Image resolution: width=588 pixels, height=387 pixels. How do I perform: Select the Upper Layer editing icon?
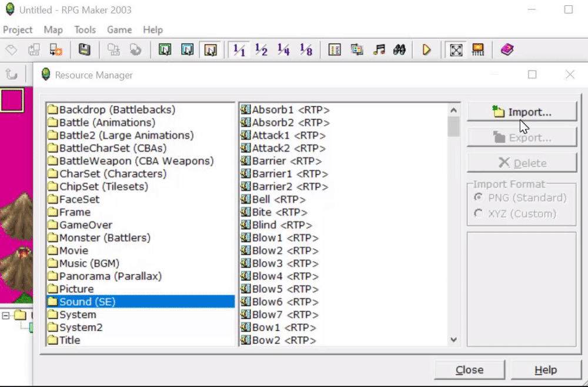[188, 50]
